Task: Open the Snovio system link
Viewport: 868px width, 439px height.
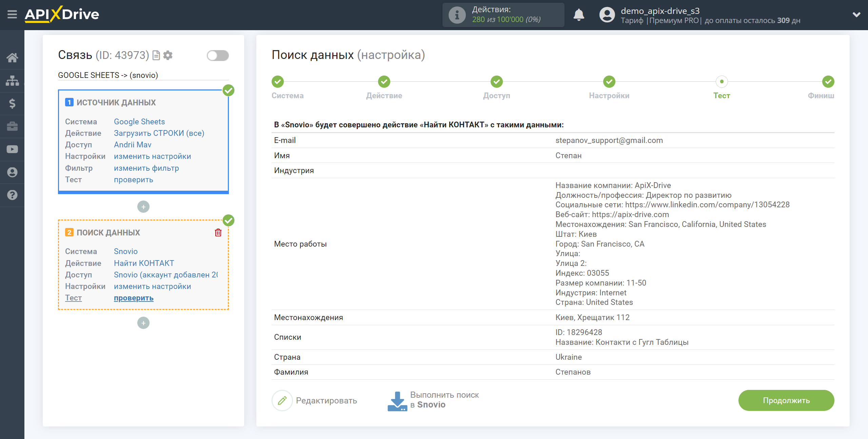Action: coord(126,251)
